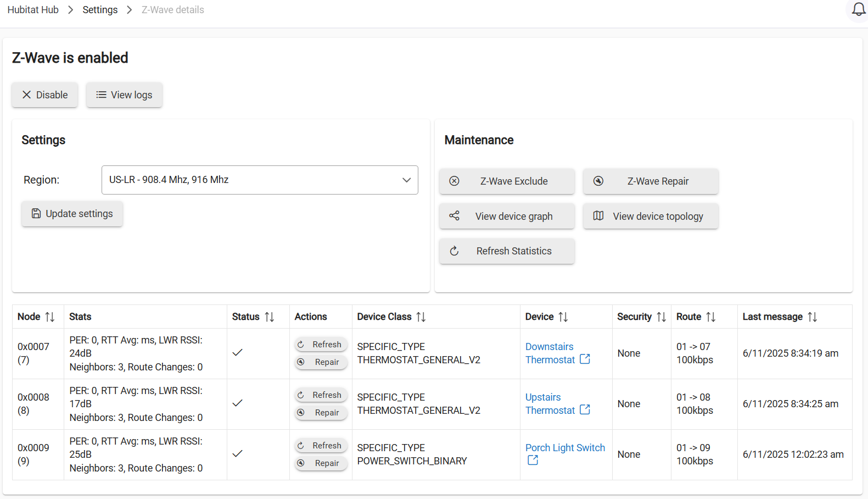Start Z-Wave Exclude
The width and height of the screenshot is (868, 499).
pyautogui.click(x=507, y=181)
